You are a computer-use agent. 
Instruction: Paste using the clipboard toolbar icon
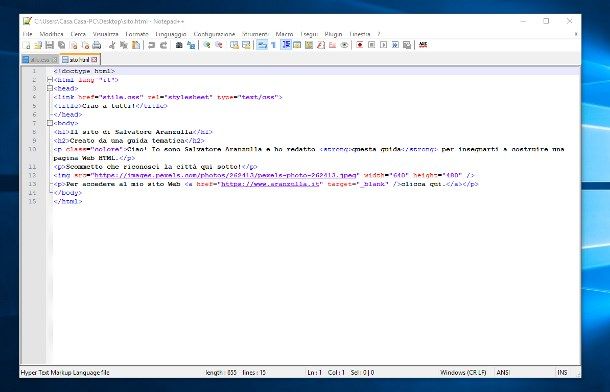tap(136, 45)
